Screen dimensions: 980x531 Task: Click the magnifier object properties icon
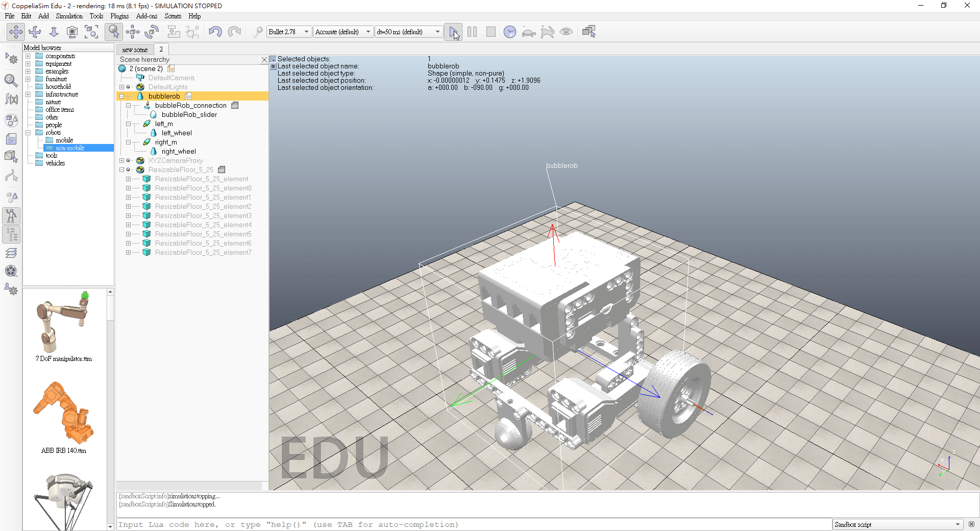[x=11, y=80]
